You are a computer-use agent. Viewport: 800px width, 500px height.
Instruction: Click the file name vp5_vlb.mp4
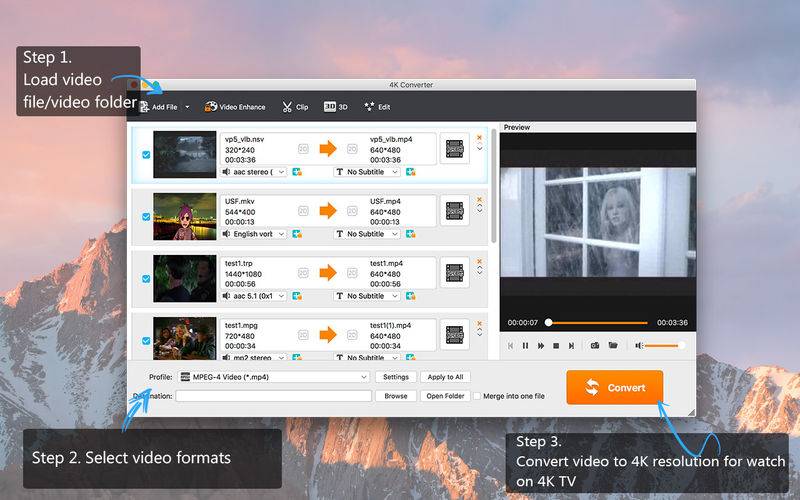click(391, 139)
